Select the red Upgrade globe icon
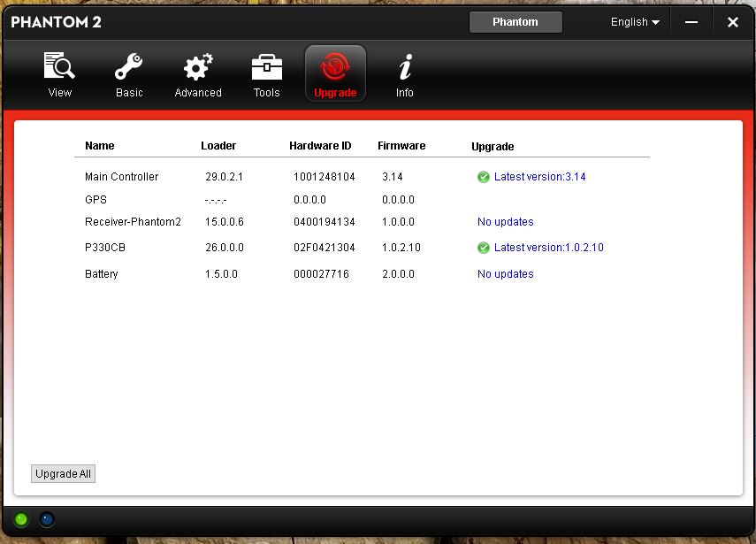 coord(335,67)
